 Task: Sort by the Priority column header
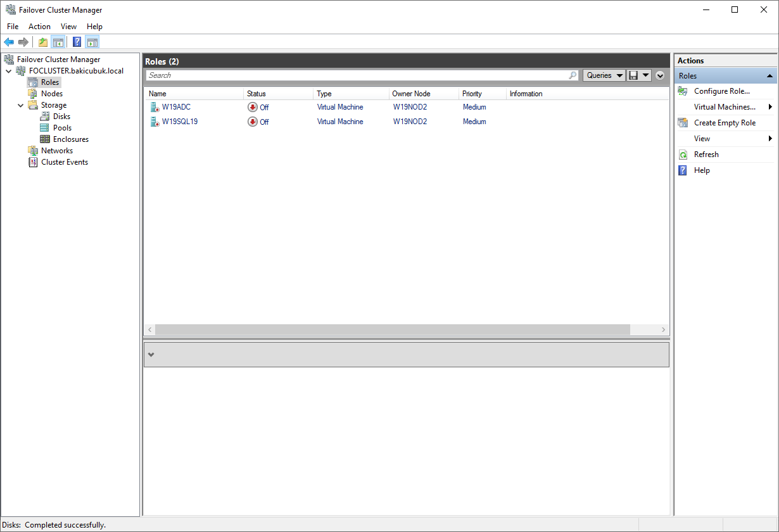483,94
